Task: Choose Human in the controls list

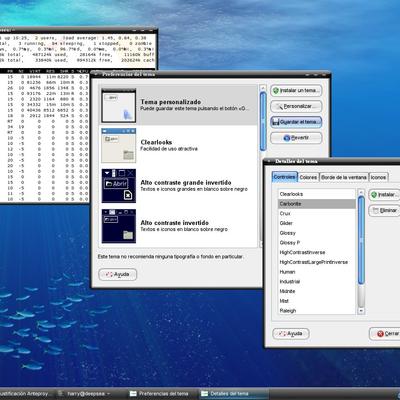Action: pyautogui.click(x=317, y=272)
